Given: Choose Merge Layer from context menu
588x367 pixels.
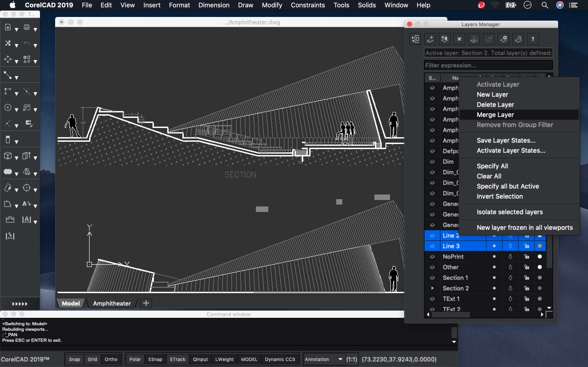Looking at the screenshot, I should (x=495, y=115).
